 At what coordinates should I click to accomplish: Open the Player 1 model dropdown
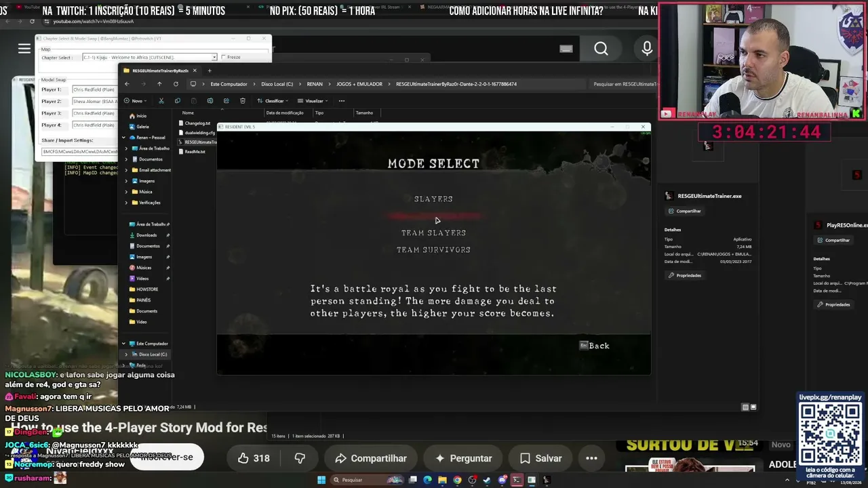pos(95,89)
